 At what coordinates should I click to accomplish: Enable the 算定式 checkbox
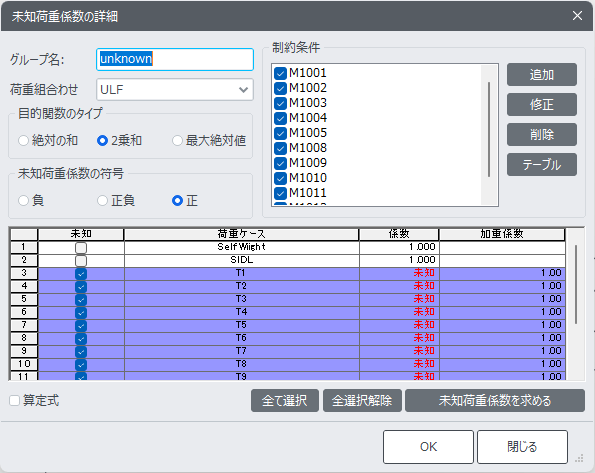pyautogui.click(x=14, y=400)
